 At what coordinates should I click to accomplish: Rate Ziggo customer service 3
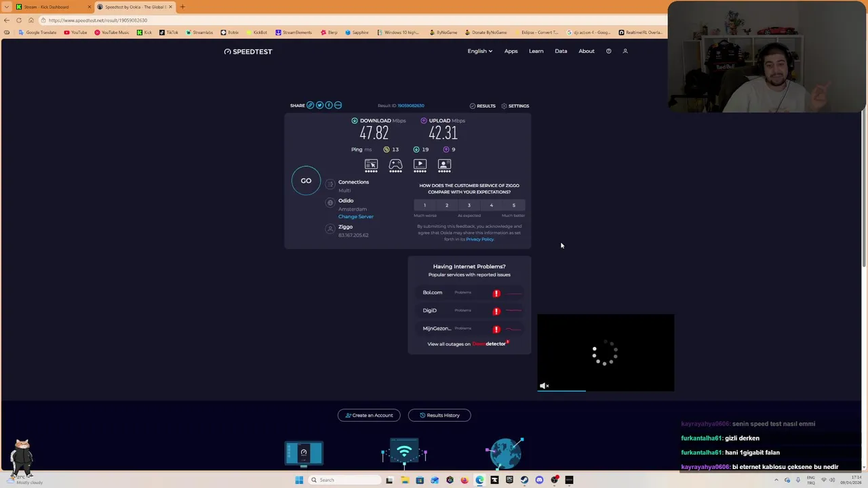(469, 205)
